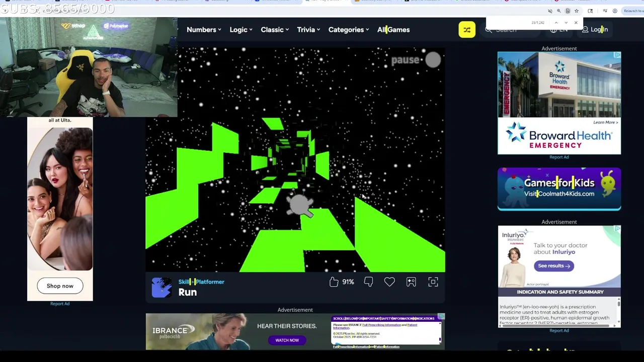
Task: Click the page search lens icon in address bar
Action: 568,11
